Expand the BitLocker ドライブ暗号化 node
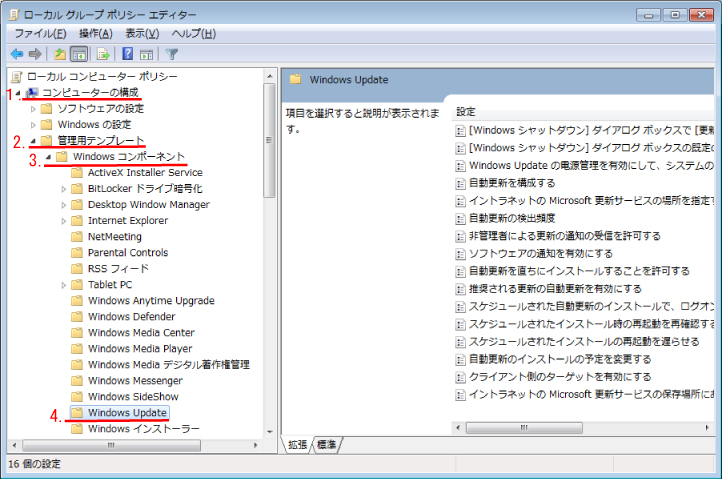This screenshot has width=722, height=479. click(64, 189)
